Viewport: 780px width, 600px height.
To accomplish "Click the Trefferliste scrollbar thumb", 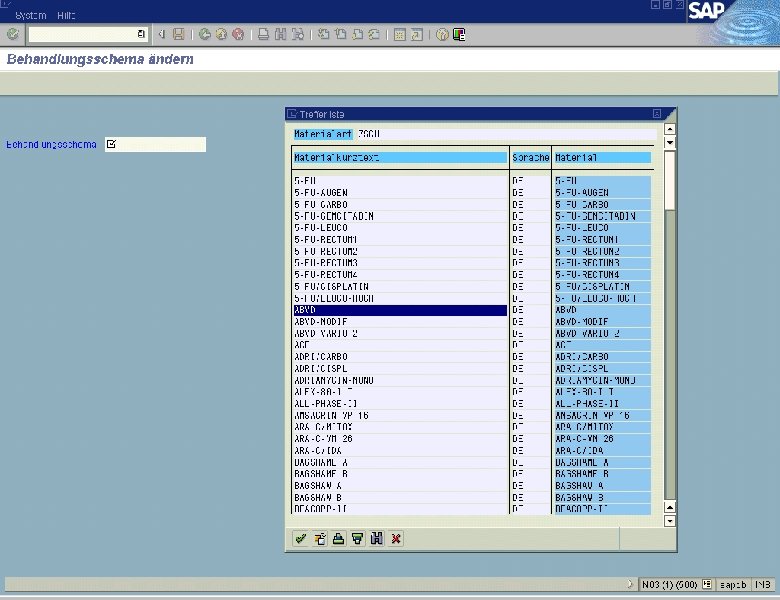I will (x=670, y=181).
